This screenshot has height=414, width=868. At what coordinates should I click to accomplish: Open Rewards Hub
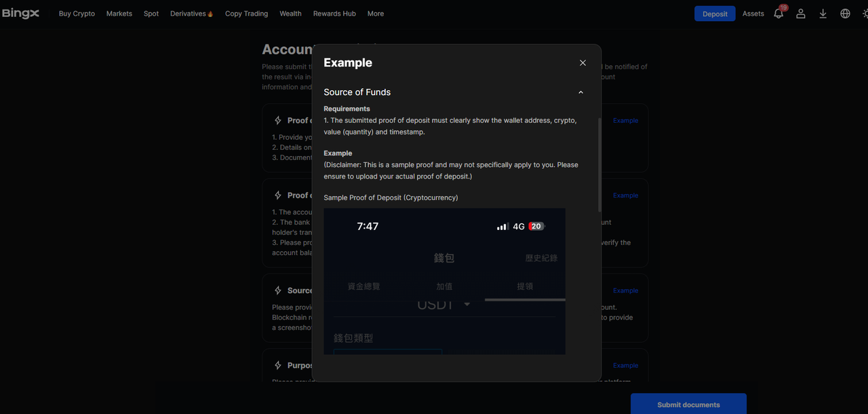(334, 14)
